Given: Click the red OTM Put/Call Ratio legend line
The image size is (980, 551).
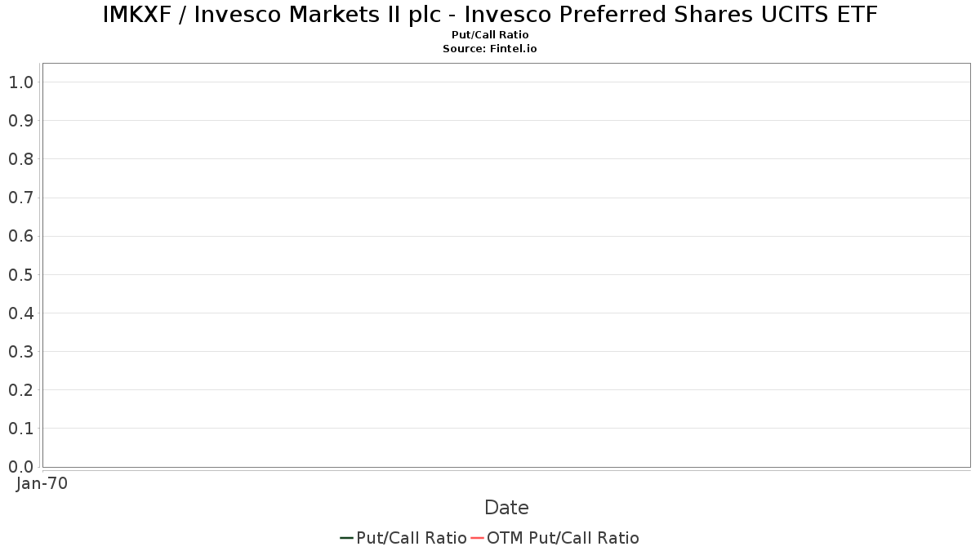Looking at the screenshot, I should [477, 538].
